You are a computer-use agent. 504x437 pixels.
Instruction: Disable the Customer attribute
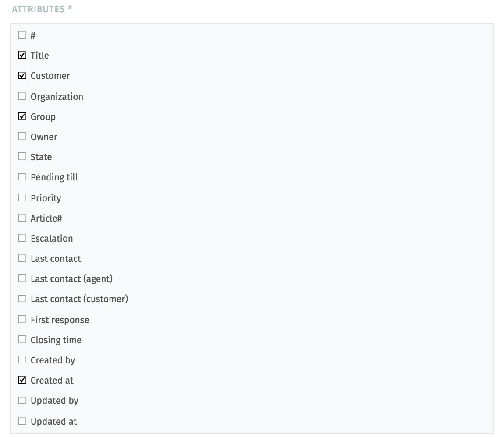pos(22,75)
